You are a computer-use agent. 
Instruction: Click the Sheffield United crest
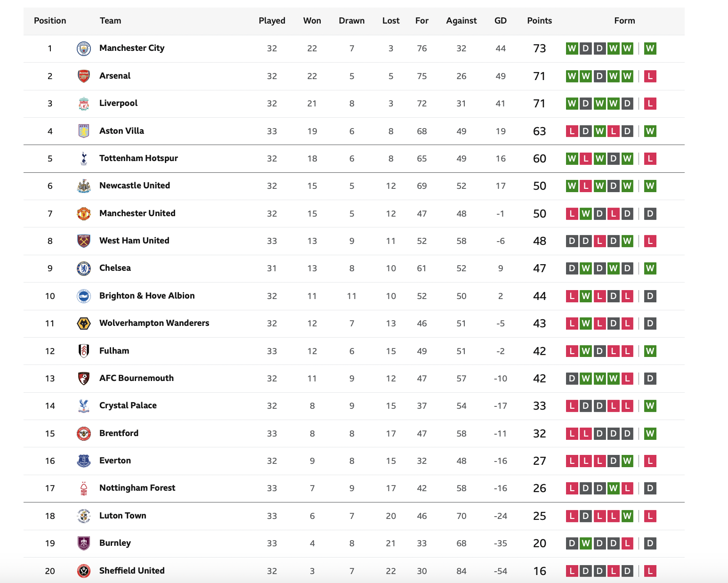(84, 571)
